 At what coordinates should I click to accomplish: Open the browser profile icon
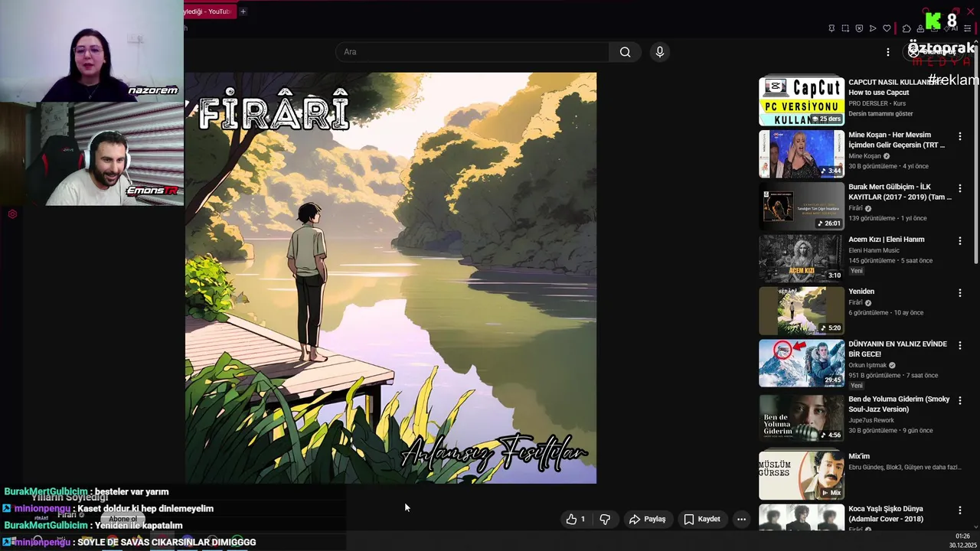(x=920, y=28)
